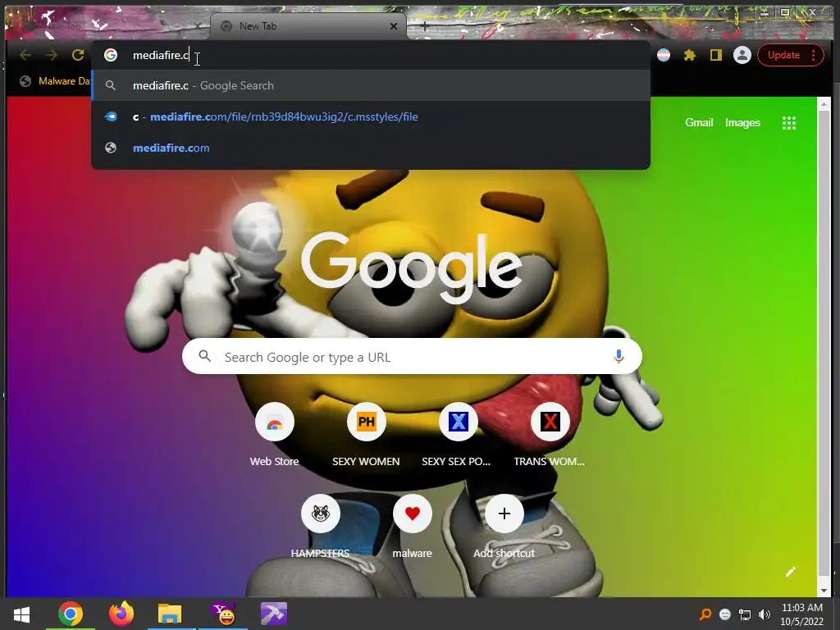Click the network tray icon

[x=745, y=614]
